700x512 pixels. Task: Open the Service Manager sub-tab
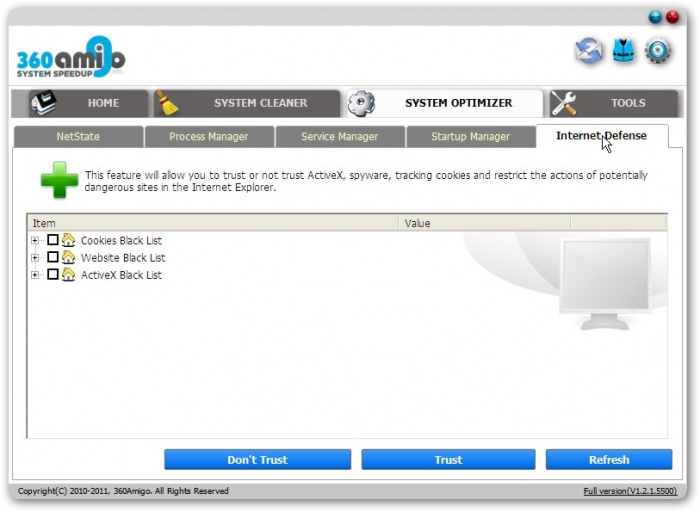click(340, 137)
